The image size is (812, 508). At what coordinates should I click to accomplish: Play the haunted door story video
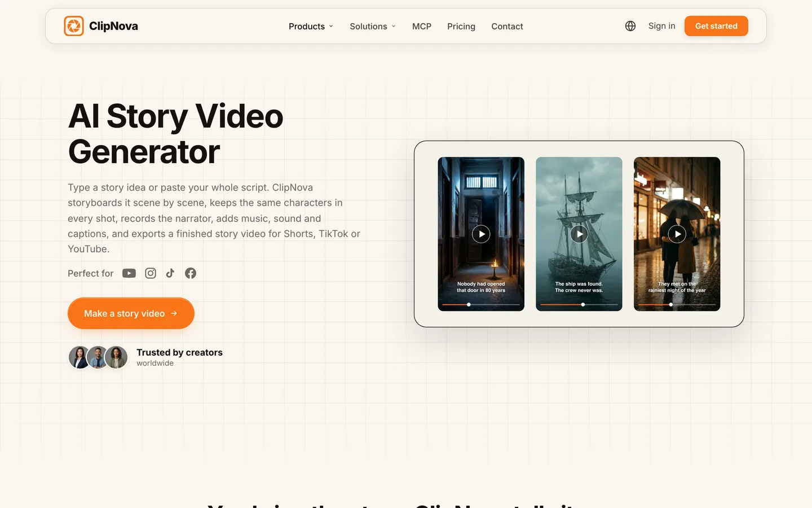481,234
